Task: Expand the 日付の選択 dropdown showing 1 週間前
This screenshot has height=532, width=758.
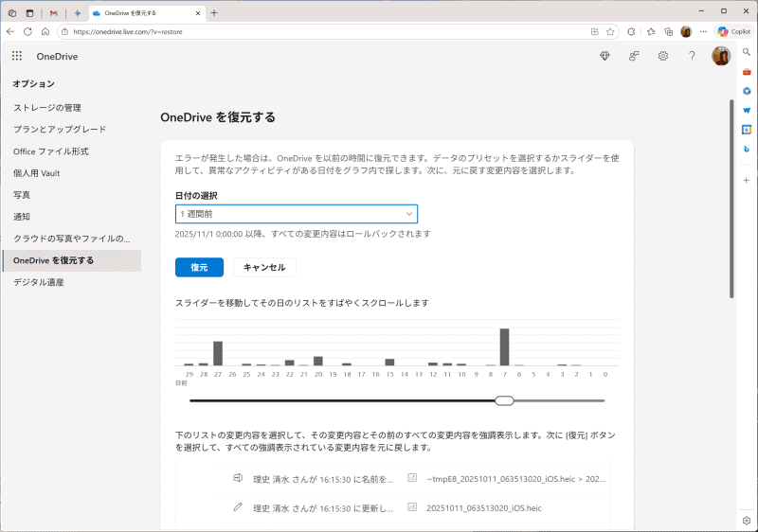Action: pyautogui.click(x=297, y=214)
